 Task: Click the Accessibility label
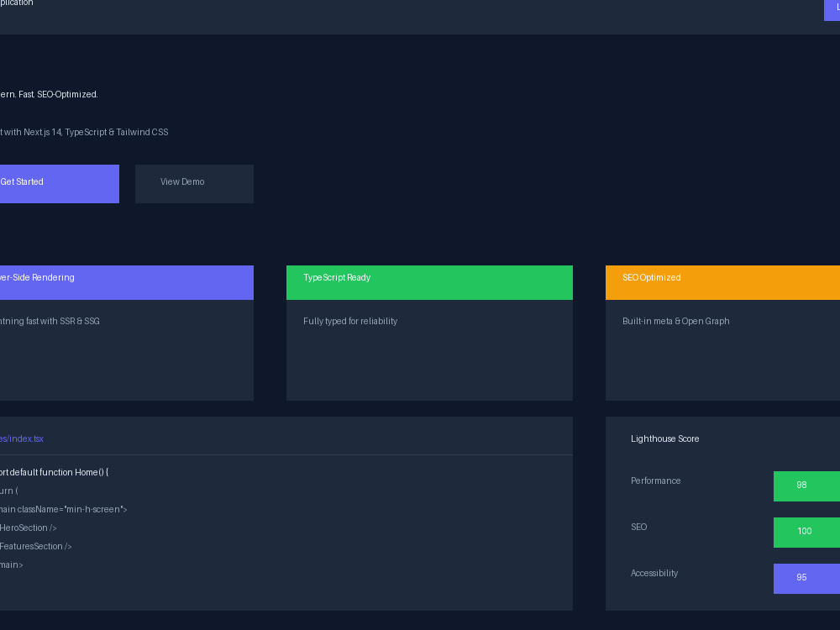pyautogui.click(x=654, y=573)
